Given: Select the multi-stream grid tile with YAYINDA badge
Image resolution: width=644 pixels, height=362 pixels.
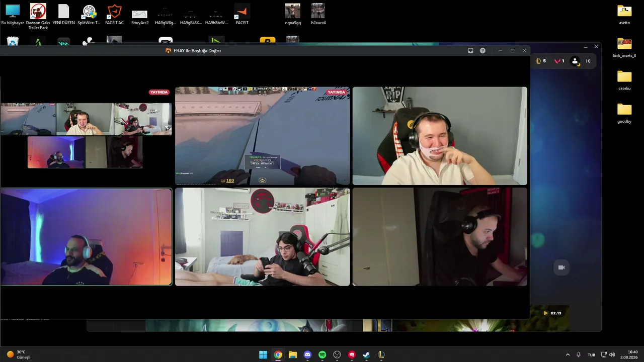Looking at the screenshot, I should coord(86,136).
